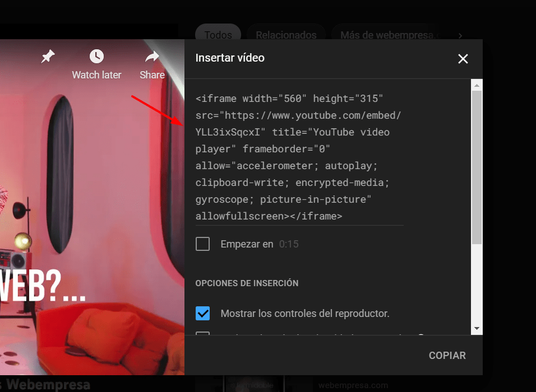
Task: Click the pin icon on the video
Action: click(48, 57)
